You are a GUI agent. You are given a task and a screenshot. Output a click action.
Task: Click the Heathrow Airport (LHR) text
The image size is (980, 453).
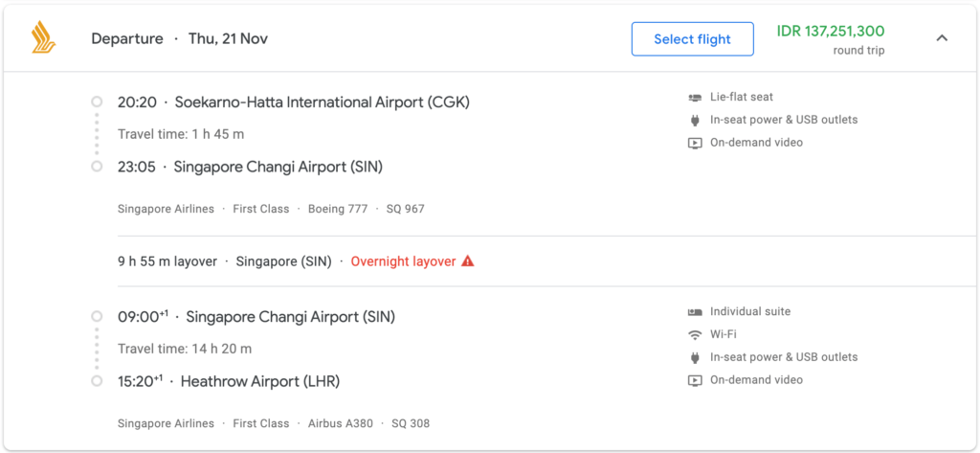coord(260,382)
